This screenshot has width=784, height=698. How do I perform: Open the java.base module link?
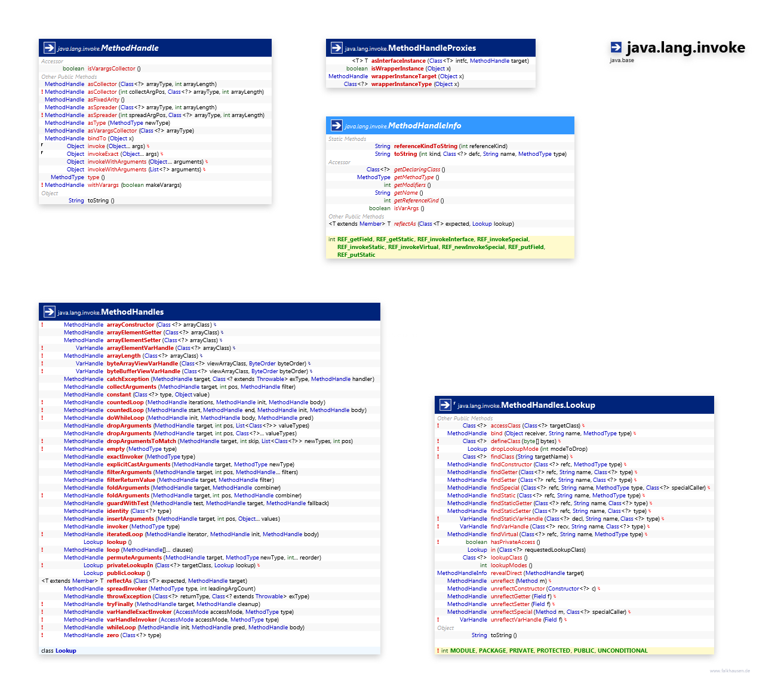tap(622, 60)
